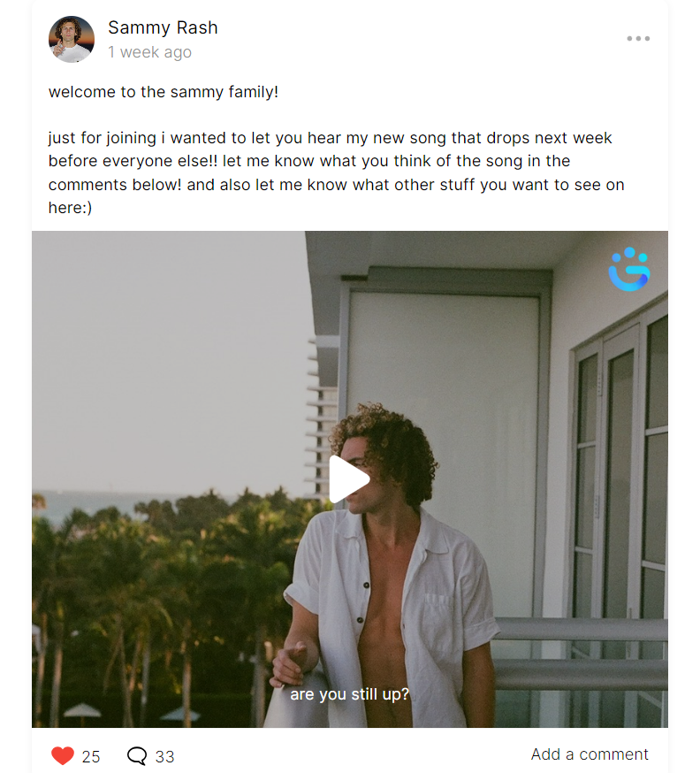Click the 'welcome to the sammy family!' line
Screen dimensions: 700x773
tap(163, 92)
